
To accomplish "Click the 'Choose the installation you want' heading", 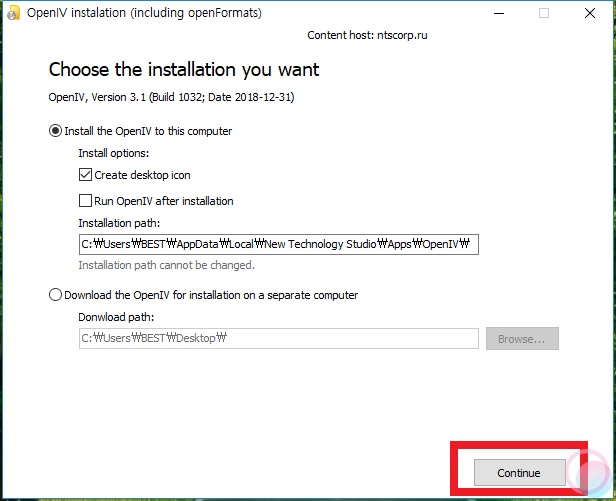I will [x=184, y=70].
